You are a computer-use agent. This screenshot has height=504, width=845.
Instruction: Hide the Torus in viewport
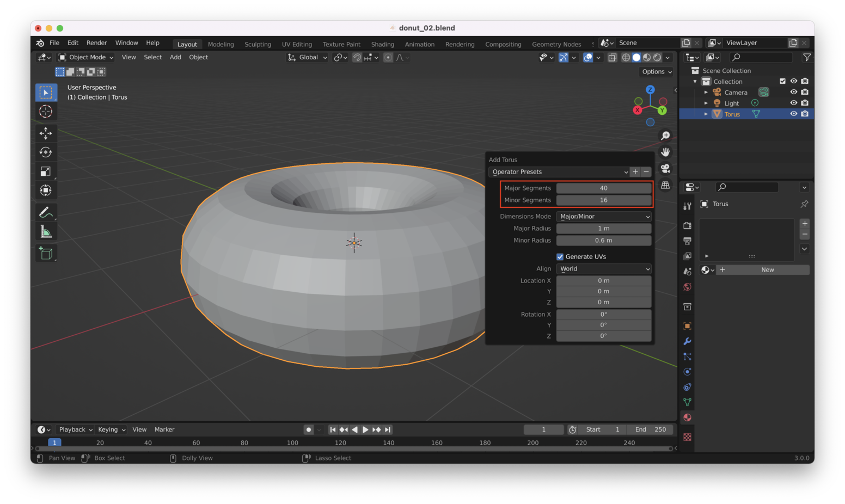[793, 114]
